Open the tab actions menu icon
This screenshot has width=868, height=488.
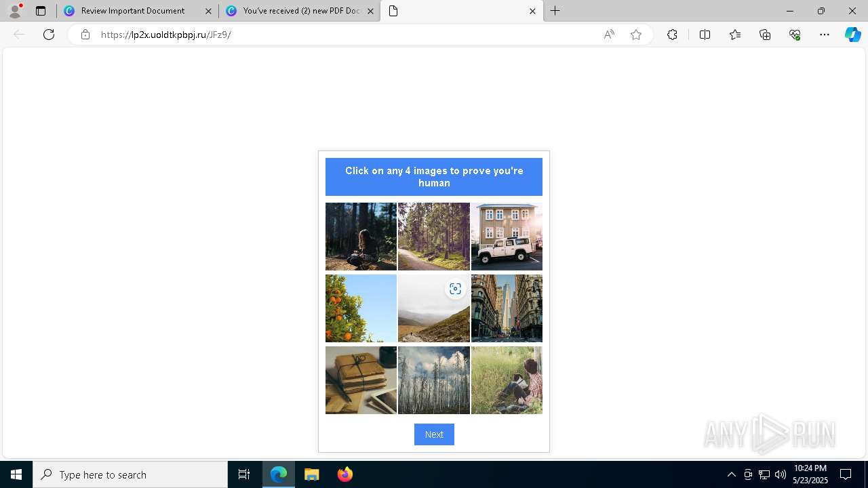pyautogui.click(x=41, y=11)
